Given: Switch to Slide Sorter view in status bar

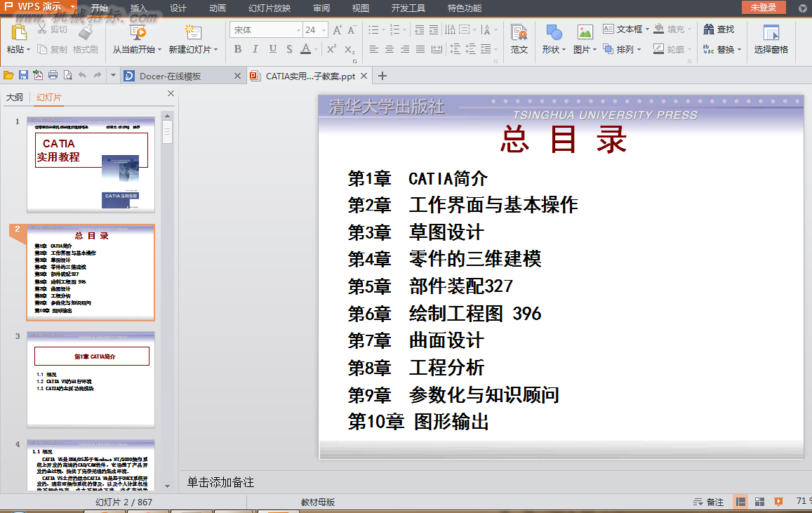Looking at the screenshot, I should click(x=759, y=502).
